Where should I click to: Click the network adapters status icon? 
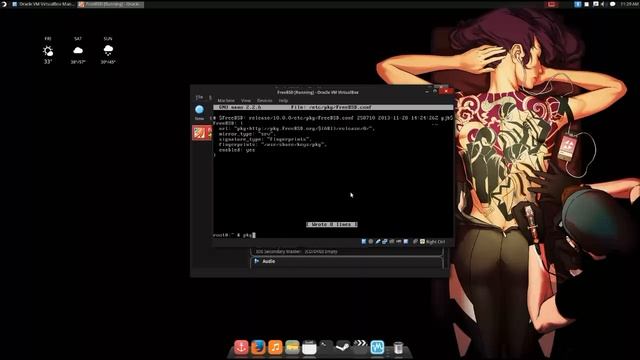coord(384,242)
